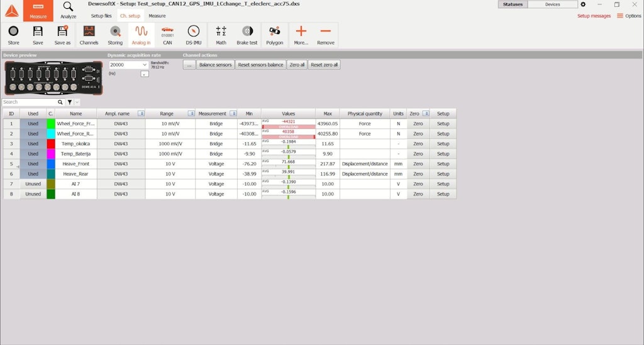Open the Polygon module icon
This screenshot has height=345, width=644.
point(274,31)
